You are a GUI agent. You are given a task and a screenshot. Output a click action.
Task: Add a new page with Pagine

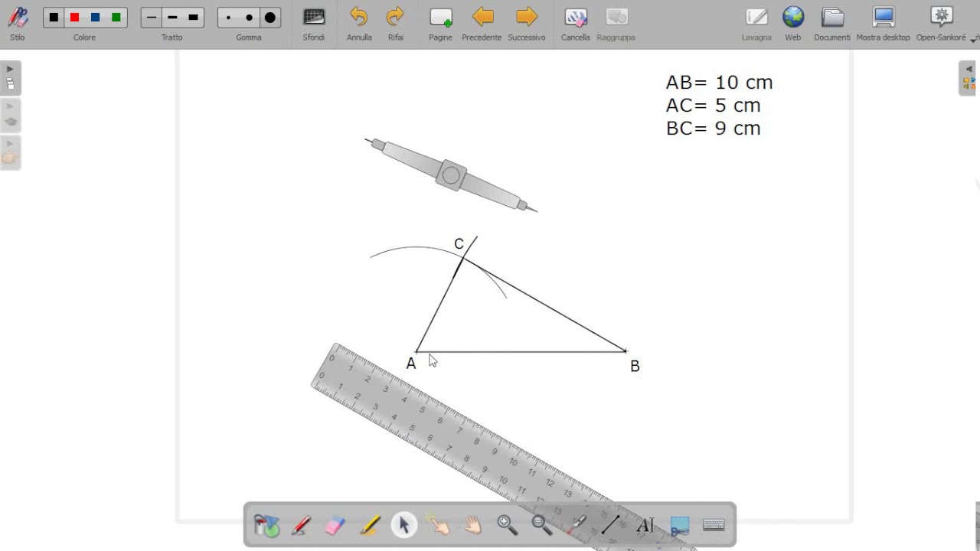click(440, 24)
